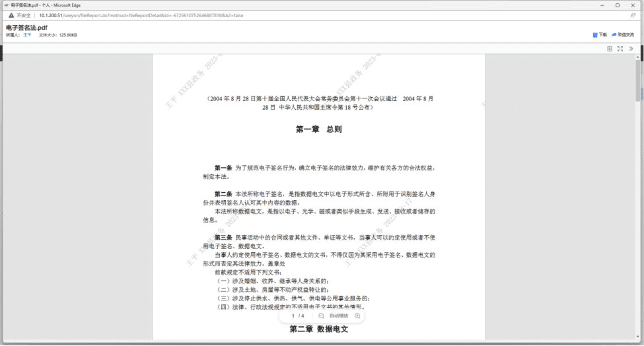Click the total pages value 4

(x=303, y=316)
